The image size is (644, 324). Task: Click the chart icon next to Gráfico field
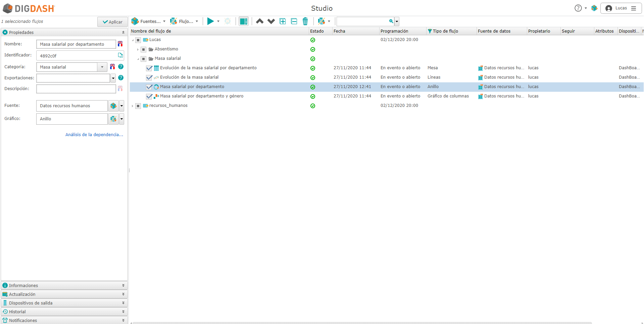113,119
